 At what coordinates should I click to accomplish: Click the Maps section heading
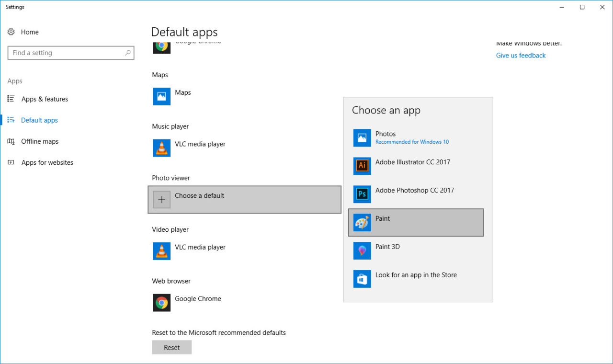pos(160,75)
